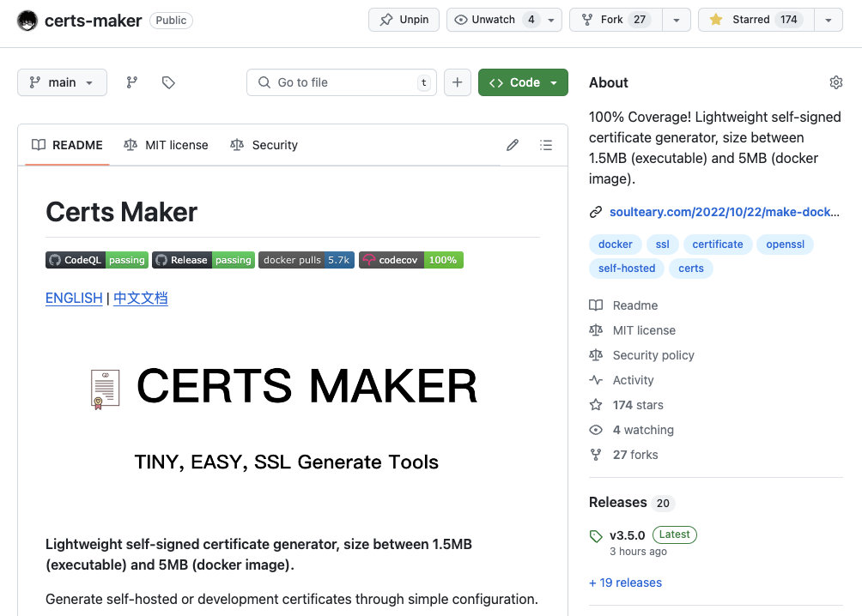The width and height of the screenshot is (862, 616).
Task: Open the 中文文档 documentation link
Action: click(141, 299)
